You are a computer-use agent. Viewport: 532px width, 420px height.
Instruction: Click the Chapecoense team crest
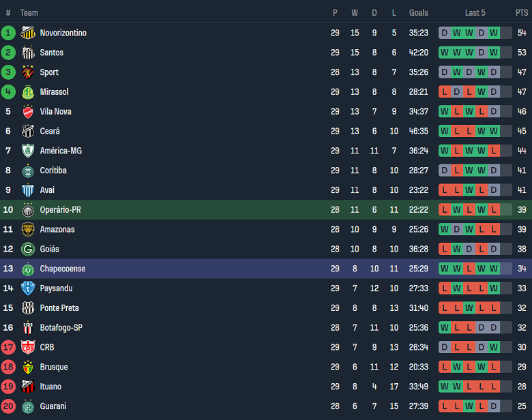click(x=28, y=269)
